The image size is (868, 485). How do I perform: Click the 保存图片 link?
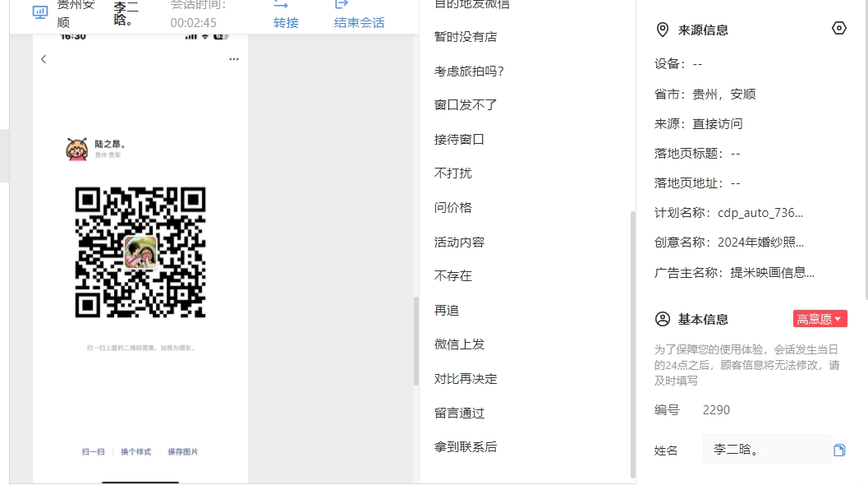[x=182, y=452]
